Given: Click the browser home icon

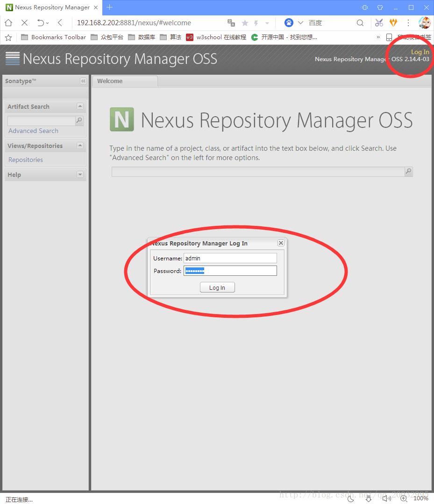Looking at the screenshot, I should 8,23.
